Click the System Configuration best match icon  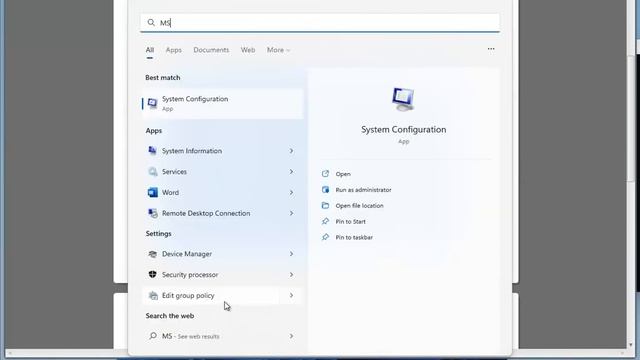152,103
